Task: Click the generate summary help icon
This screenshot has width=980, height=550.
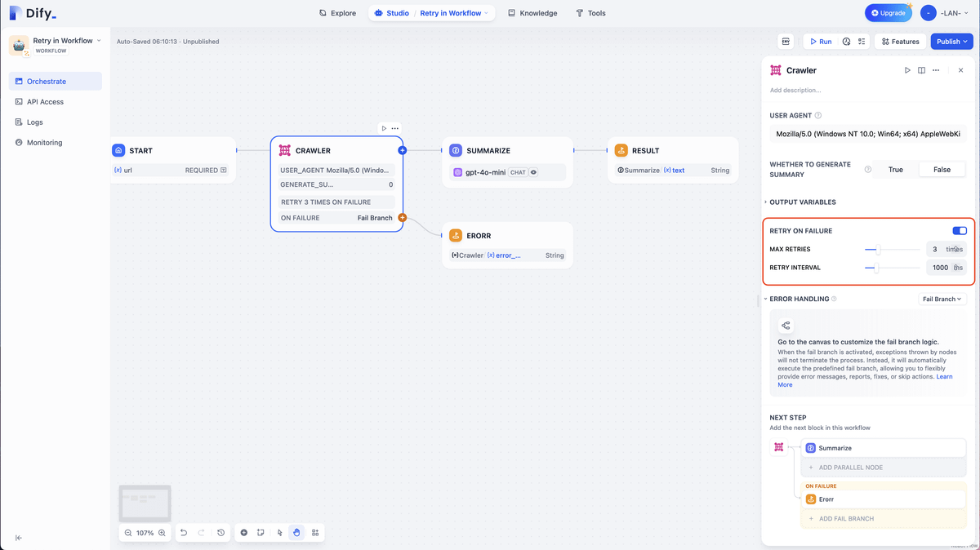Action: pyautogui.click(x=868, y=170)
